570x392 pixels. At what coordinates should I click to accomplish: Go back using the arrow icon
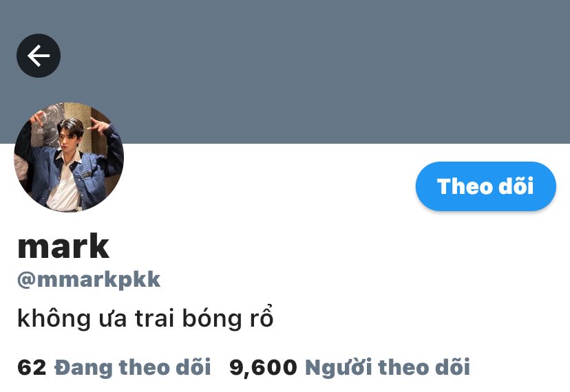click(39, 56)
